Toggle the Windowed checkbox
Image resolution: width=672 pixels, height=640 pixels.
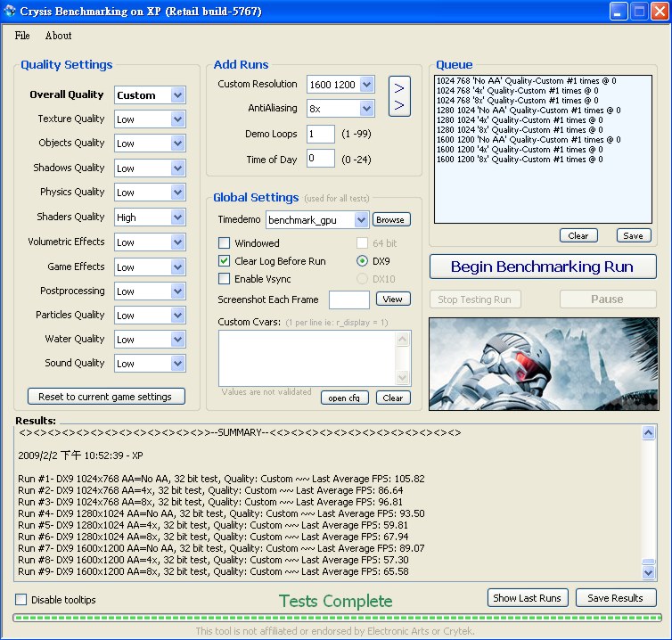(224, 243)
